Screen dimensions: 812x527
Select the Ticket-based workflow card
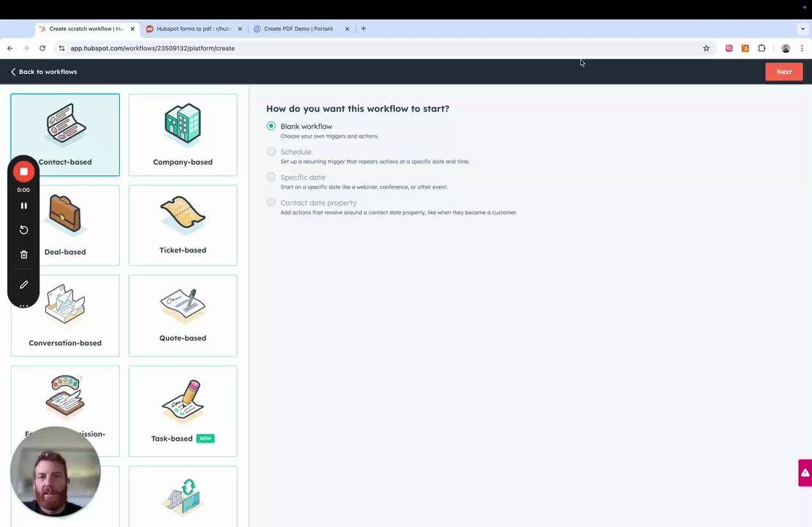(x=183, y=225)
